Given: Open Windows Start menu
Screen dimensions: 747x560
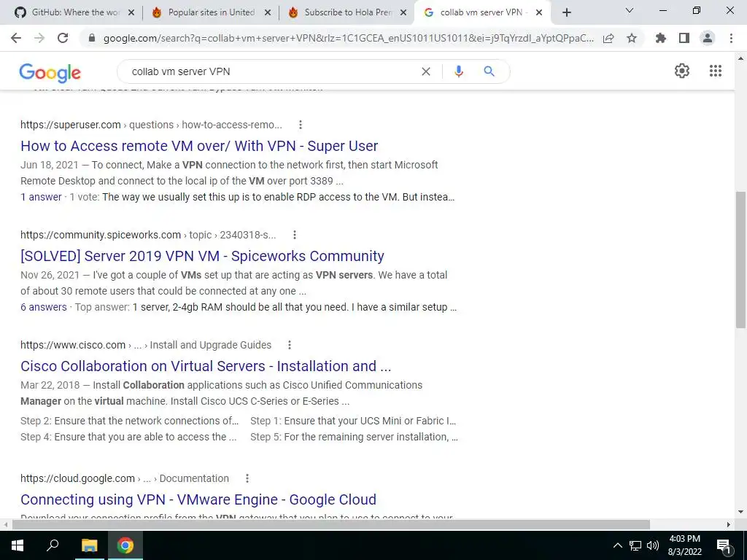Looking at the screenshot, I should [18, 545].
